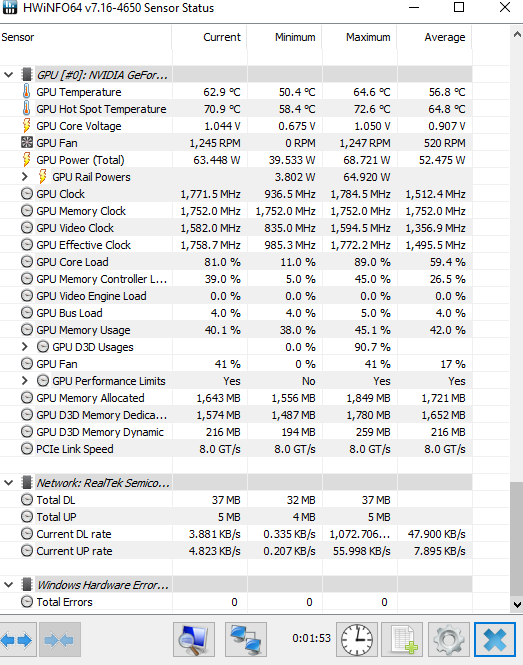Click the shrink layout inward-arrows button
This screenshot has height=665, width=523.
point(59,640)
